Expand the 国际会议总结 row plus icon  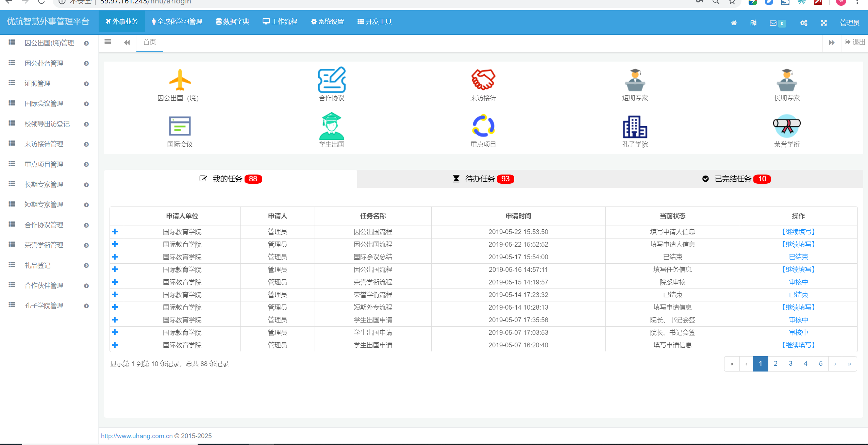[x=115, y=257]
